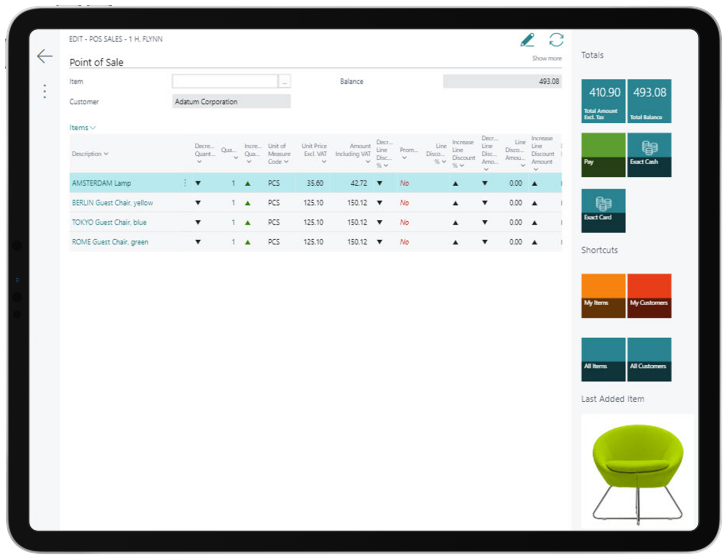Open row options for AMSTERDAM Lamp

(185, 183)
